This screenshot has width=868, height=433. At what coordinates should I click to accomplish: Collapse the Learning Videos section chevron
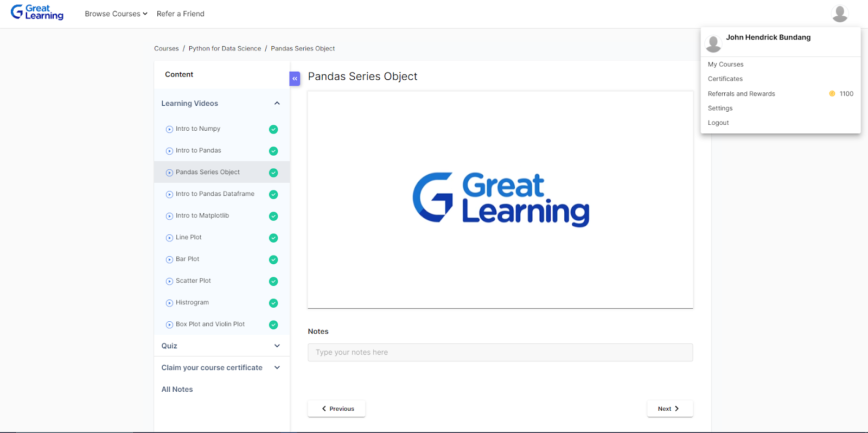pos(277,103)
